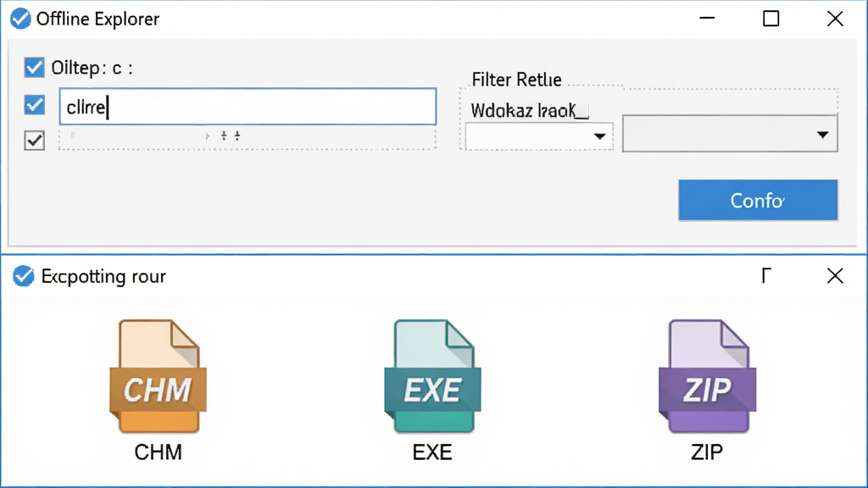Click the EXE text label below icon
The height and width of the screenshot is (488, 868).
coord(432,452)
